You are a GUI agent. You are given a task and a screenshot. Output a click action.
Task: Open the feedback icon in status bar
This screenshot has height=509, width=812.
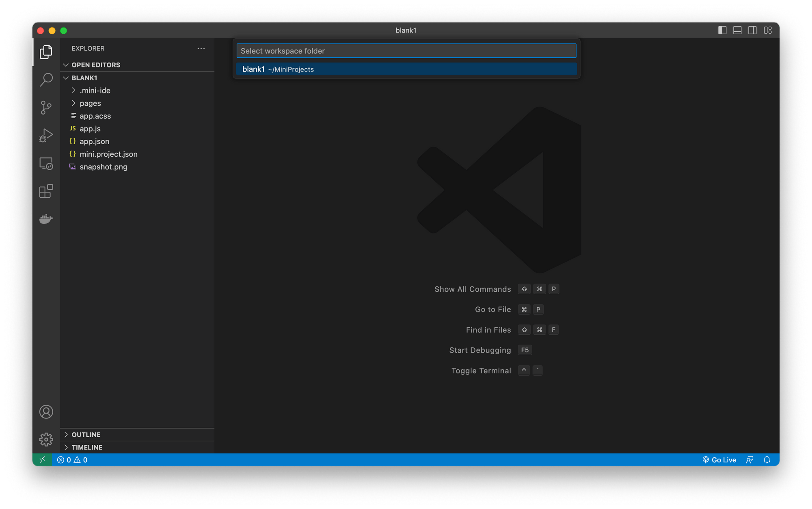(750, 460)
